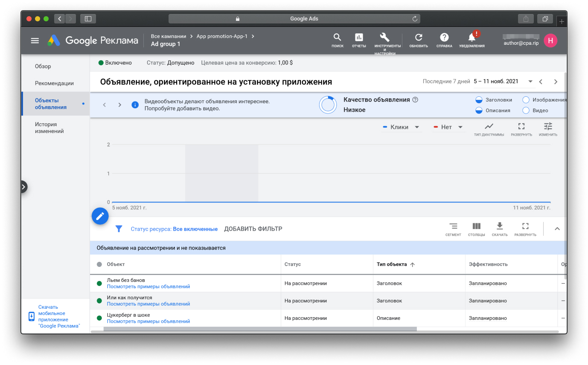The height and width of the screenshot is (365, 588).
Task: Open the account avatar H
Action: pos(550,41)
